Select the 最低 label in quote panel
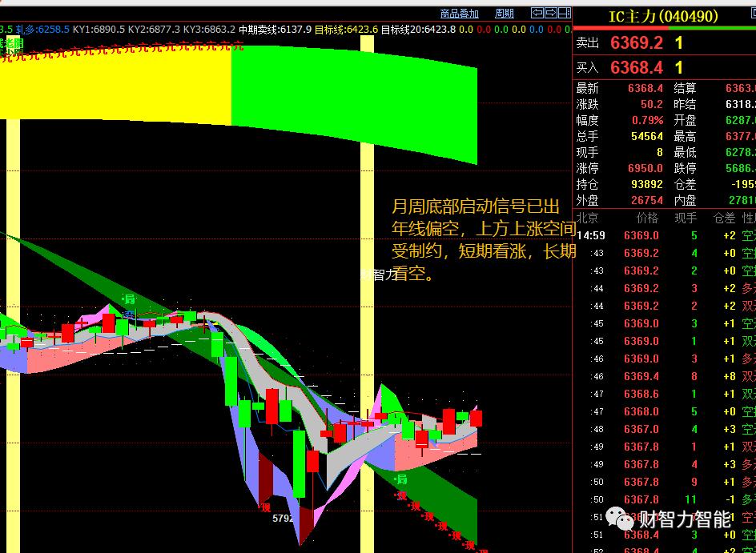The width and height of the screenshot is (756, 553). [x=685, y=152]
